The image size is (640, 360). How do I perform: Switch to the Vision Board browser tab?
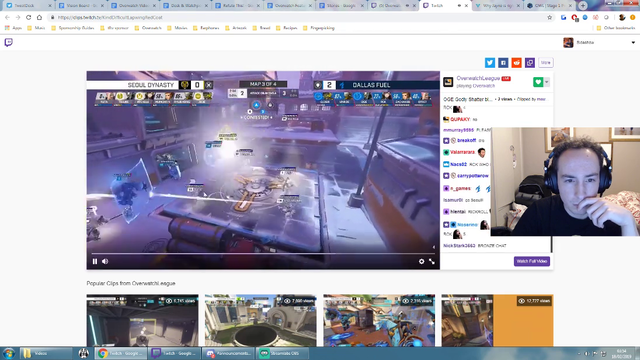[81, 6]
